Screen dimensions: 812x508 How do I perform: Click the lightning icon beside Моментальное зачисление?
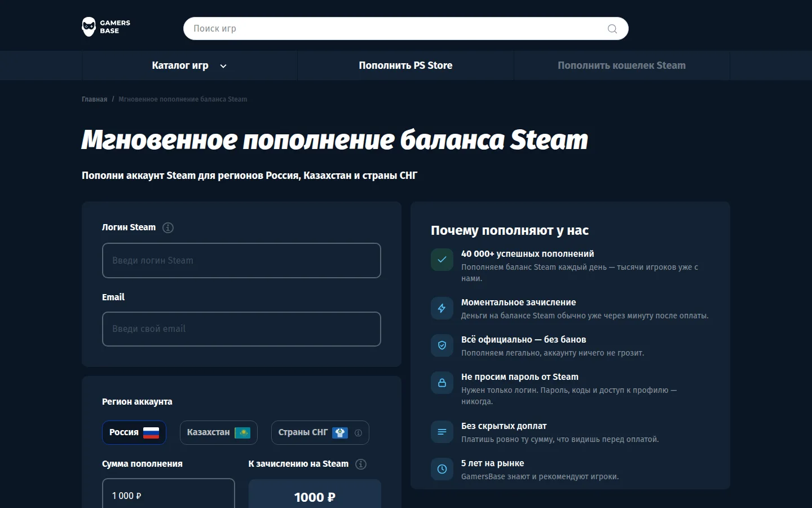442,308
